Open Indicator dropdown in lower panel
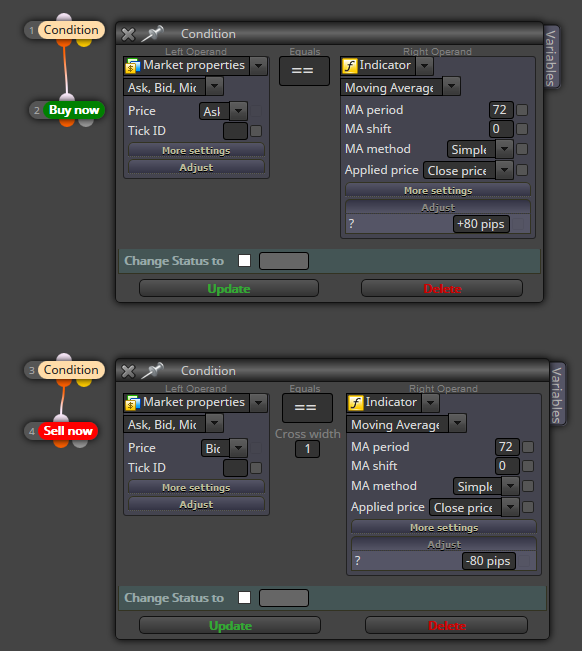This screenshot has height=651, width=582. [430, 403]
